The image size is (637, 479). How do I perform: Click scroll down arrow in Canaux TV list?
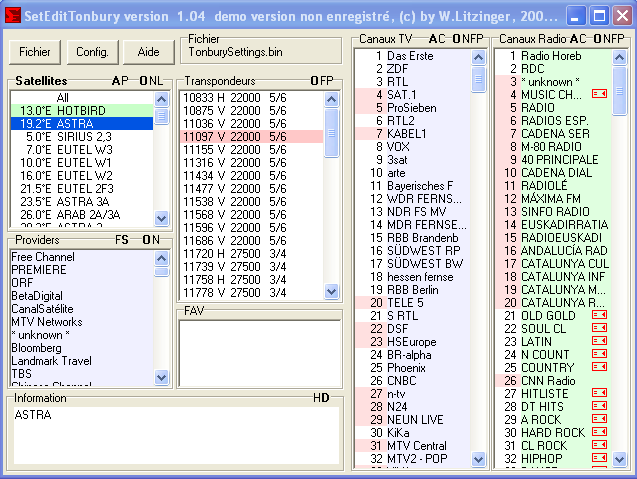[479, 459]
